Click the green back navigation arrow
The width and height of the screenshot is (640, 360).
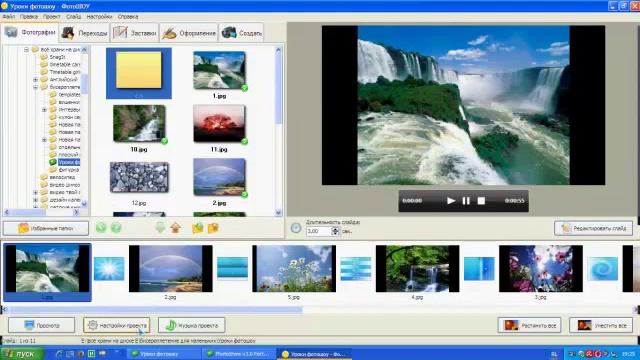click(101, 228)
